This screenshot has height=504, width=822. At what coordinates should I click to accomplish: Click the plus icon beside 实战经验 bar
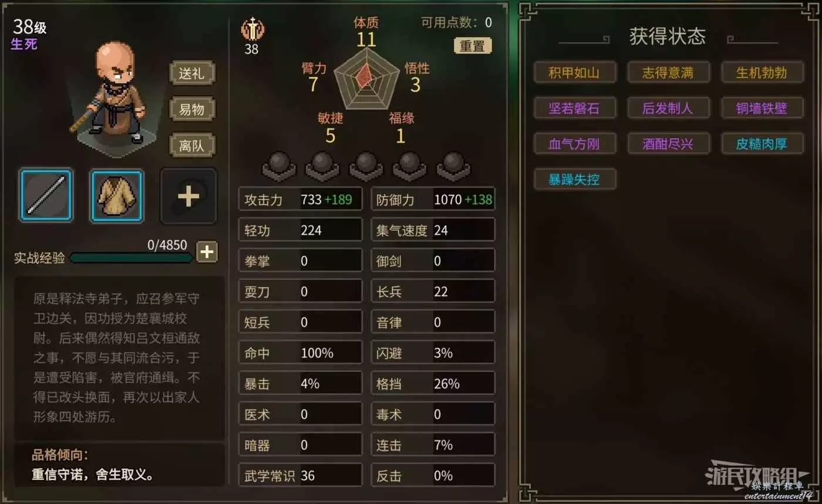[x=207, y=252]
